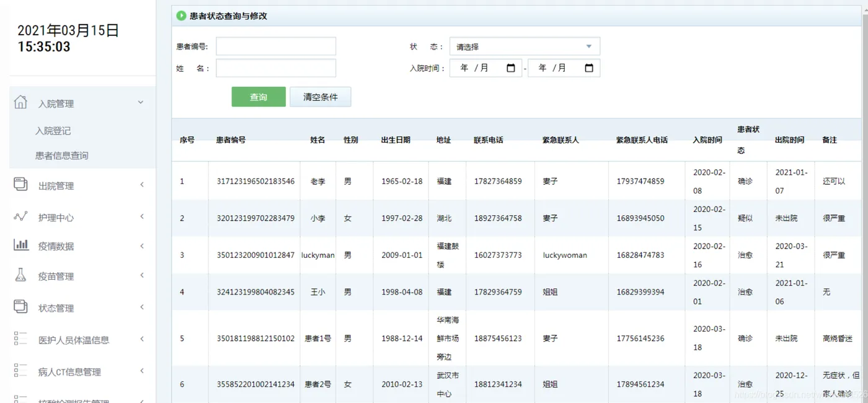Click the start 入院时间 date field
This screenshot has height=403, width=868.
[486, 68]
